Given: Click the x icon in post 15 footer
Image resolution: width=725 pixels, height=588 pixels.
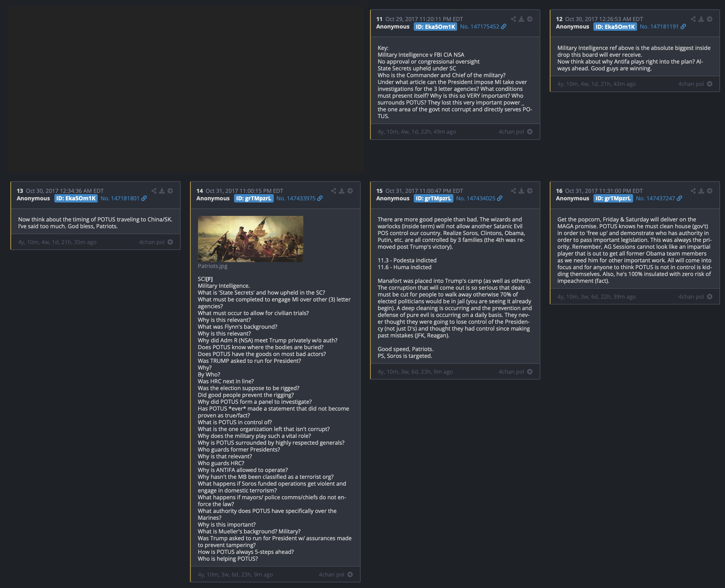Looking at the screenshot, I should coord(530,372).
